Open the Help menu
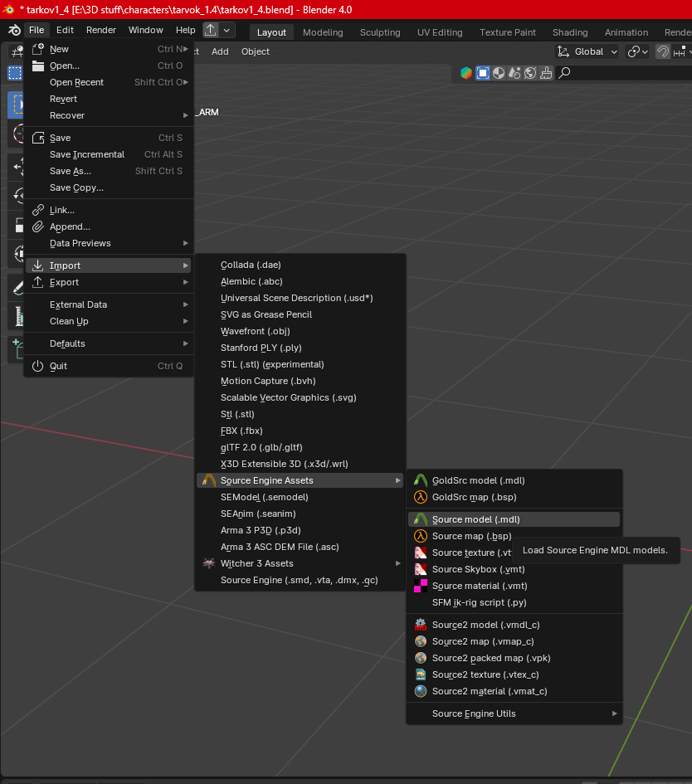Image resolution: width=692 pixels, height=784 pixels. pyautogui.click(x=186, y=30)
